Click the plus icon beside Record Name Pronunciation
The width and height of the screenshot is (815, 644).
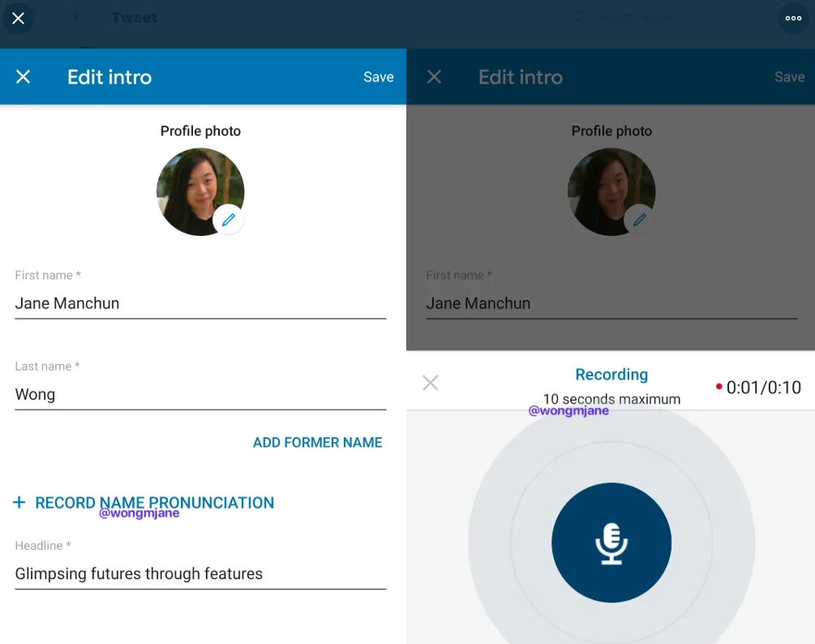(19, 503)
